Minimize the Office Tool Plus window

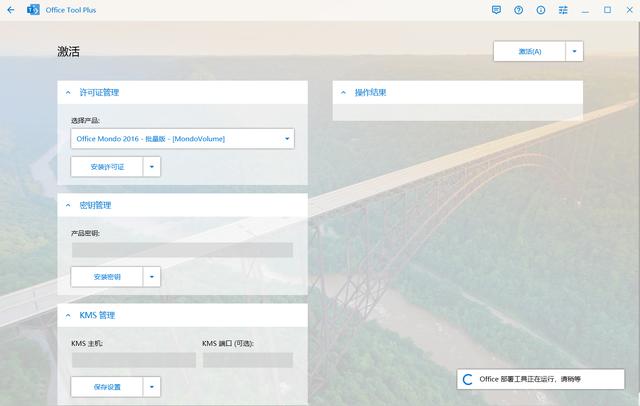[585, 10]
